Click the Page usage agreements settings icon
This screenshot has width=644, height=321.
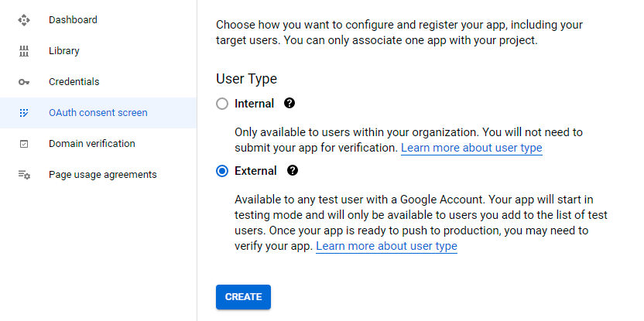coord(24,175)
